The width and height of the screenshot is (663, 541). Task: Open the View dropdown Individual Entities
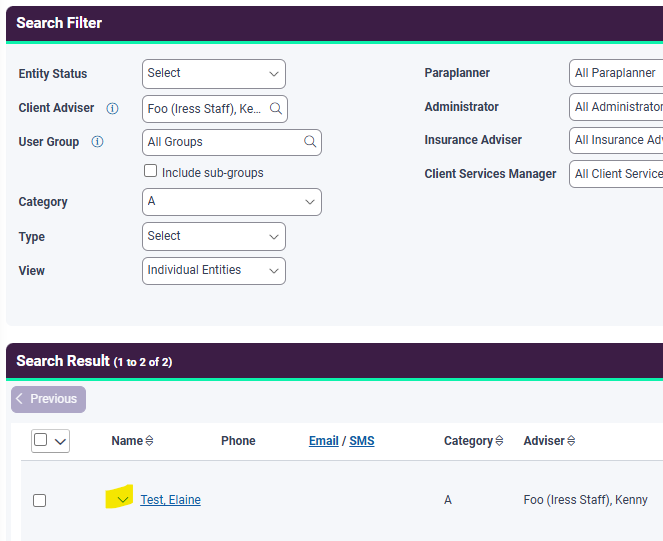pos(214,270)
